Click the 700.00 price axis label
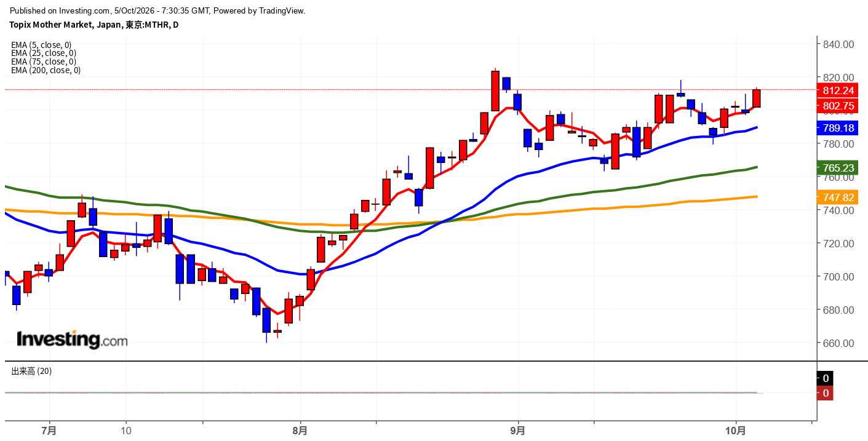 (838, 277)
